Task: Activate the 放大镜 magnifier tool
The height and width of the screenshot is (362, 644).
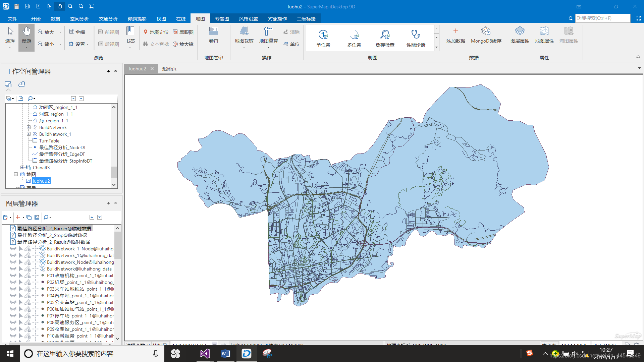Action: [183, 44]
